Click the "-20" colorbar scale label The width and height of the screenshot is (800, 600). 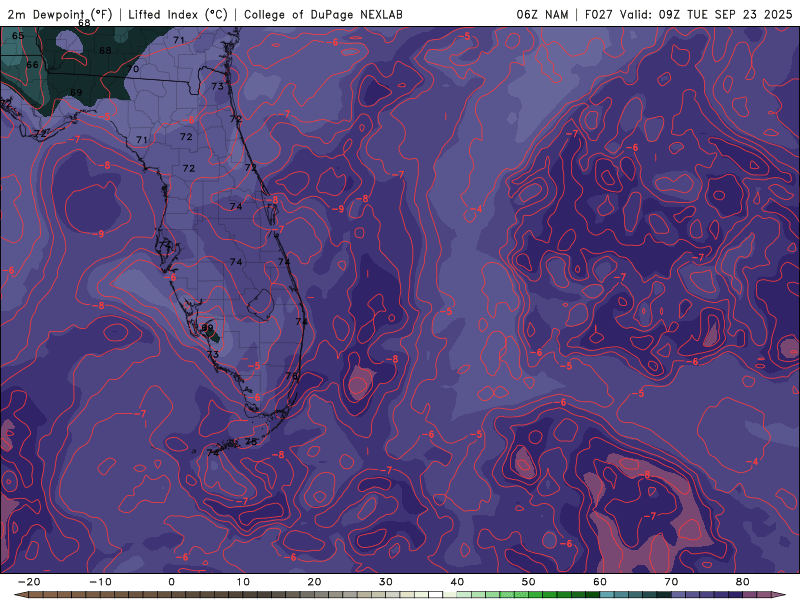point(29,582)
